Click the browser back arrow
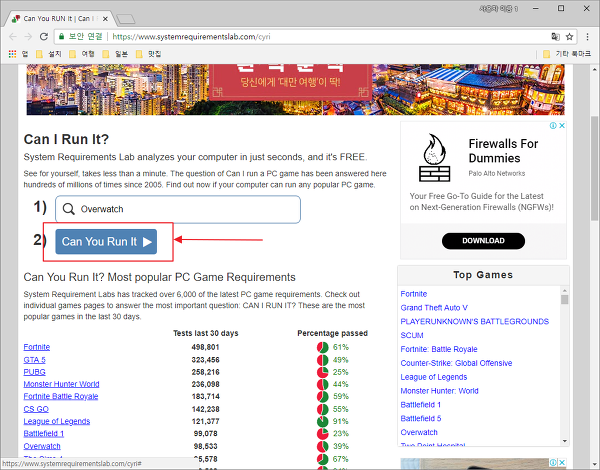 point(13,37)
